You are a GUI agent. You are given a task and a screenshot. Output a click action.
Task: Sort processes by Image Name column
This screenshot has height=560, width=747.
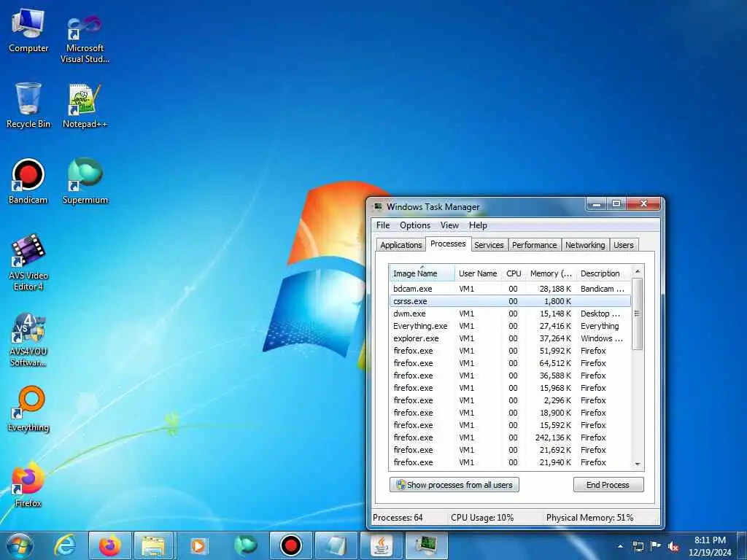click(x=422, y=273)
